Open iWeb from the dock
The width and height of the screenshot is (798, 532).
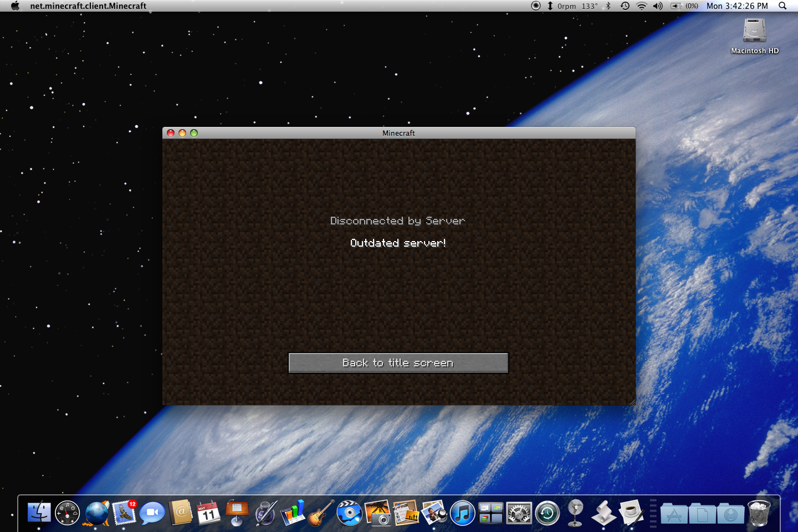406,513
